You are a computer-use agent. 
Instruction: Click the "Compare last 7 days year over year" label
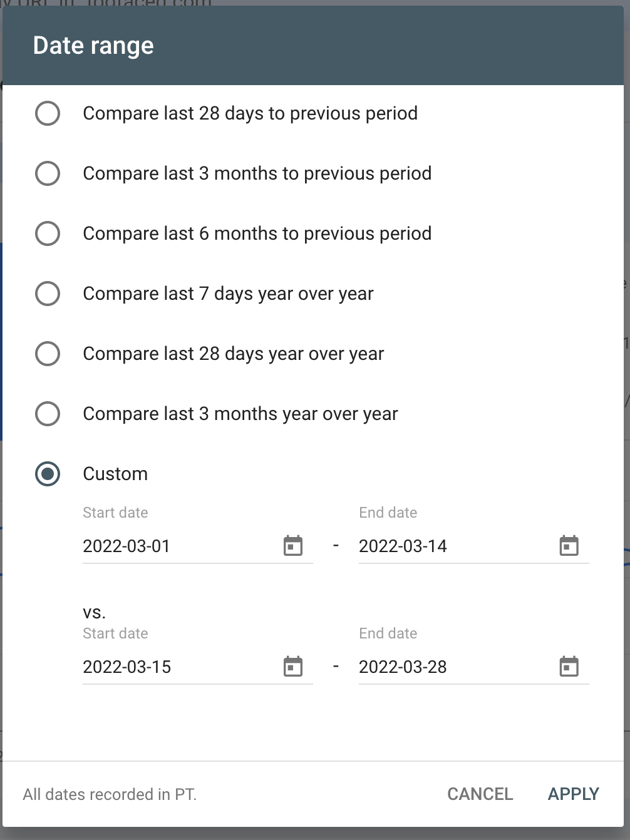[x=228, y=294]
